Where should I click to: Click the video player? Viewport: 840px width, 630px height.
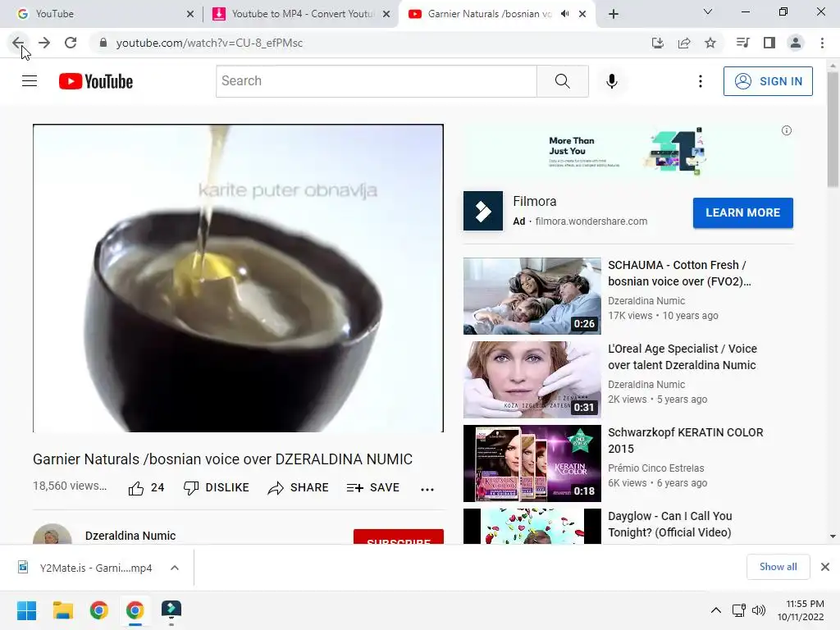pyautogui.click(x=239, y=278)
